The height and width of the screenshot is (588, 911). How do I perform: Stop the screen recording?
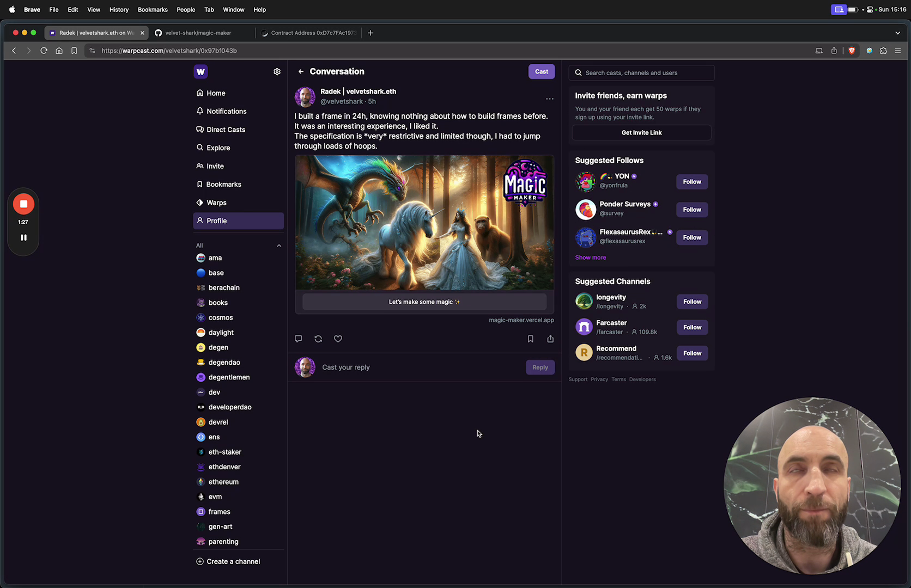pyautogui.click(x=23, y=204)
